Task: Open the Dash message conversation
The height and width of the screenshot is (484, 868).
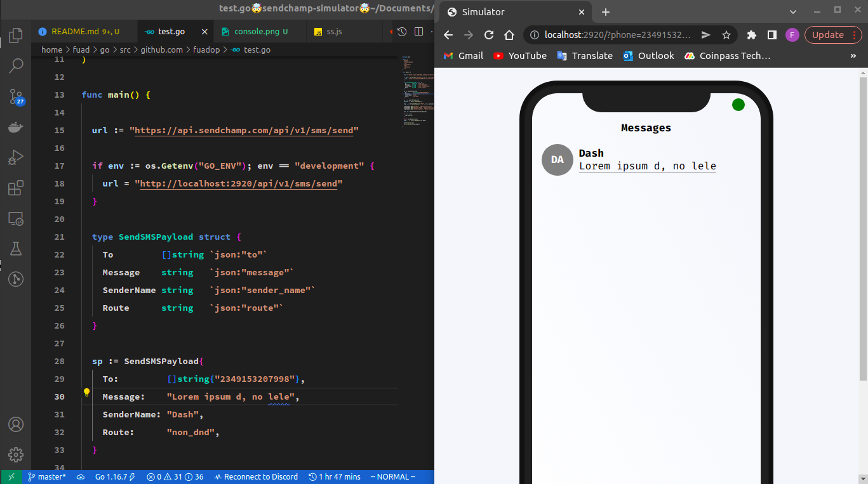Action: 648,160
